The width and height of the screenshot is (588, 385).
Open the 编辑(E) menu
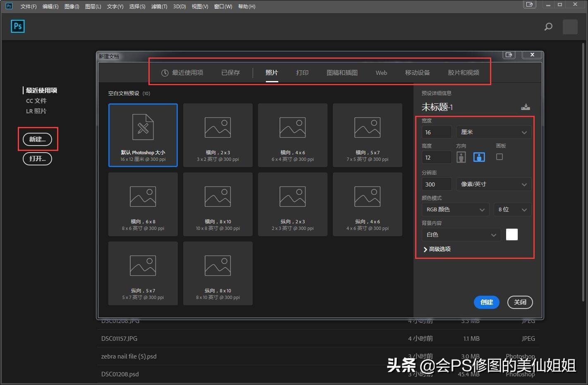(x=50, y=7)
